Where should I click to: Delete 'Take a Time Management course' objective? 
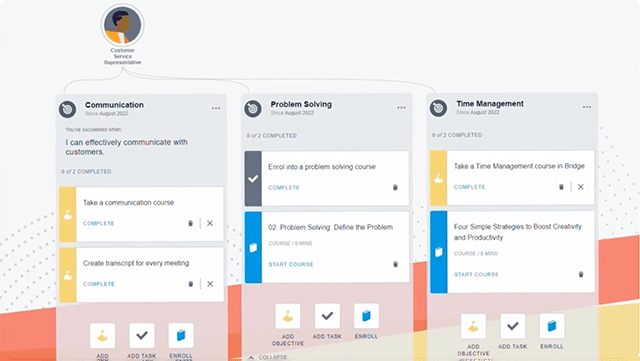coord(561,187)
